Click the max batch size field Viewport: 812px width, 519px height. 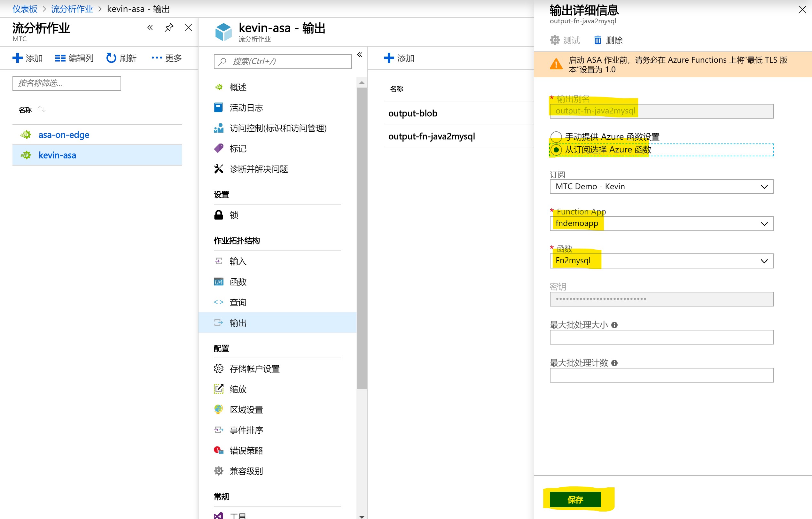[x=661, y=337]
